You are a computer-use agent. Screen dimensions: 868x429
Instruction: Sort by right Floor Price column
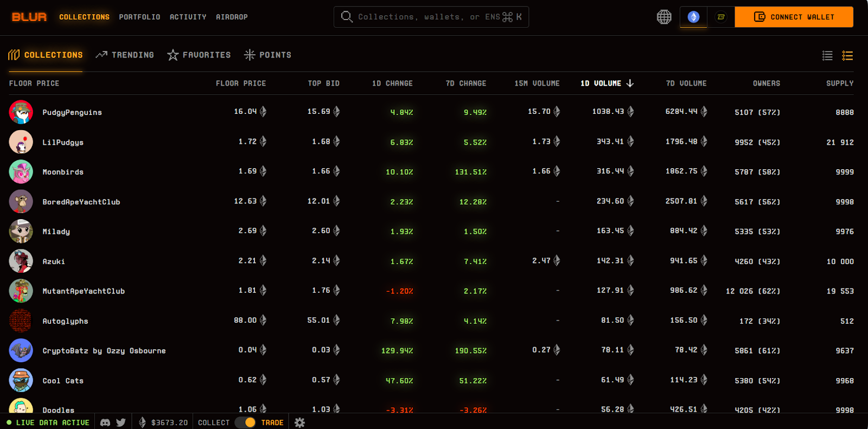[241, 84]
